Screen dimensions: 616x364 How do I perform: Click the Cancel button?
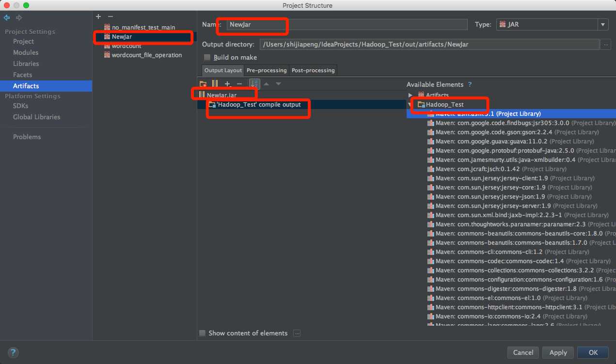pos(523,352)
